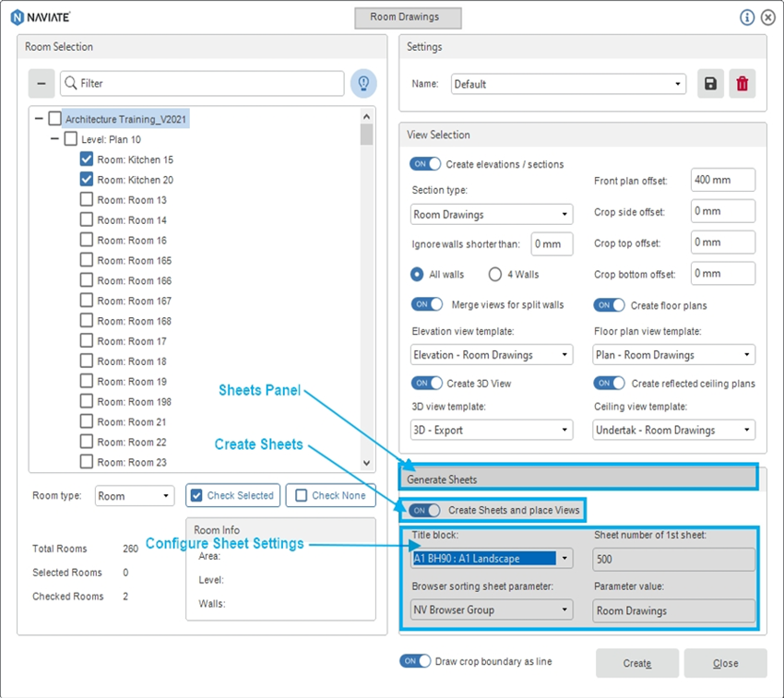Save the current settings preset
This screenshot has height=698, width=784.
(710, 84)
